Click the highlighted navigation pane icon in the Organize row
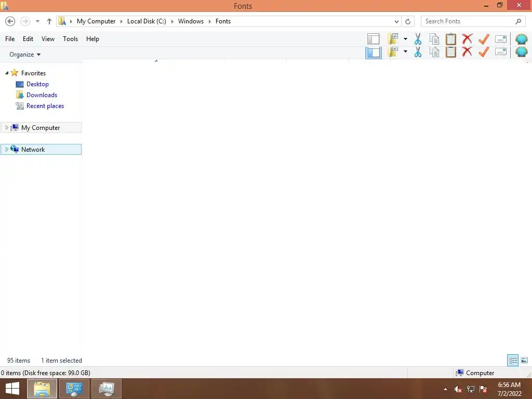The height and width of the screenshot is (399, 532). tap(373, 52)
